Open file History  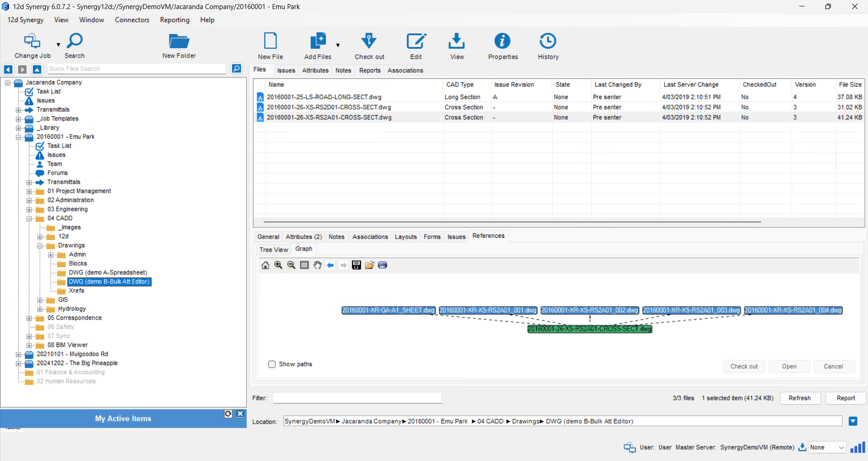[x=548, y=41]
